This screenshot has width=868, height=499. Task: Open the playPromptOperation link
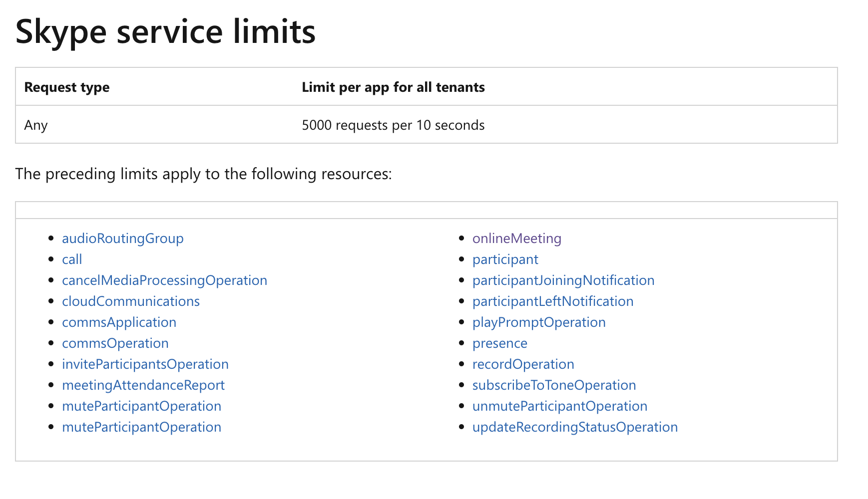coord(538,322)
